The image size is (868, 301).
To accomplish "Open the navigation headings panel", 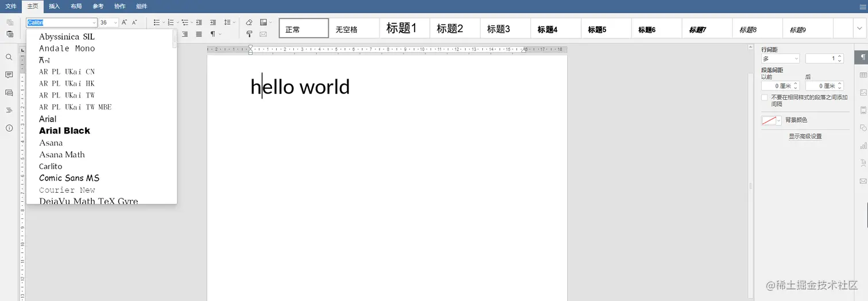I will [x=9, y=110].
